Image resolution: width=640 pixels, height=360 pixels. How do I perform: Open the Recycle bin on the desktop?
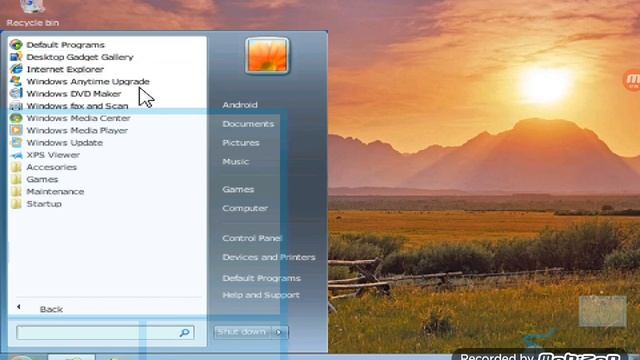(33, 13)
